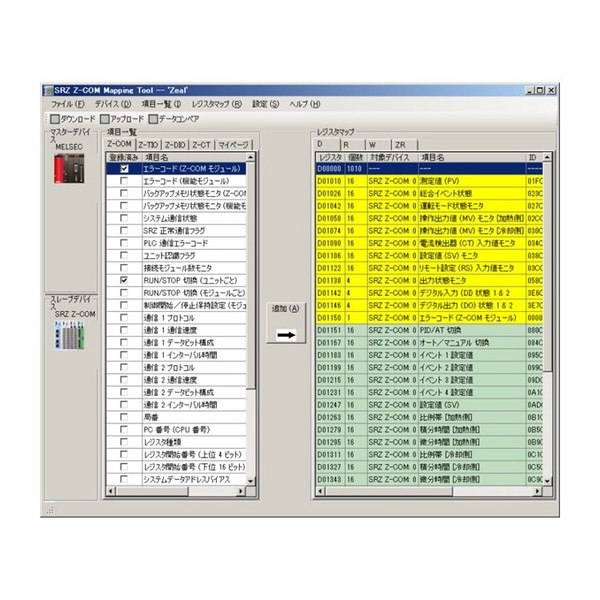Check RUN/STOP 切換 (モジュールごと) checkbox
600x600 pixels.
(124, 293)
